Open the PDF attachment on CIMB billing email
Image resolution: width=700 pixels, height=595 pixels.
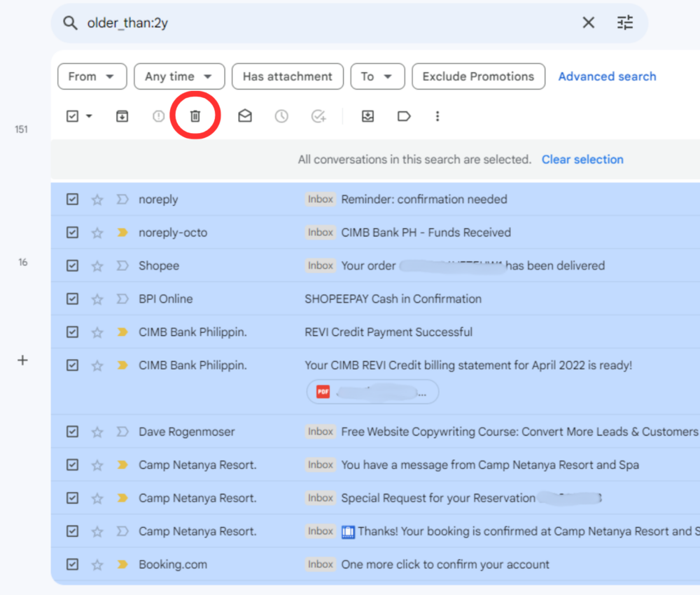tap(372, 391)
